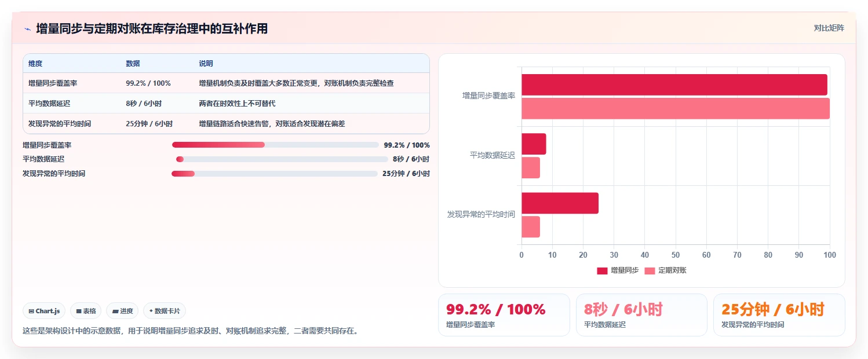The image size is (868, 359).
Task: Click table cell 8秒 / 6小时
Action: coord(145,104)
